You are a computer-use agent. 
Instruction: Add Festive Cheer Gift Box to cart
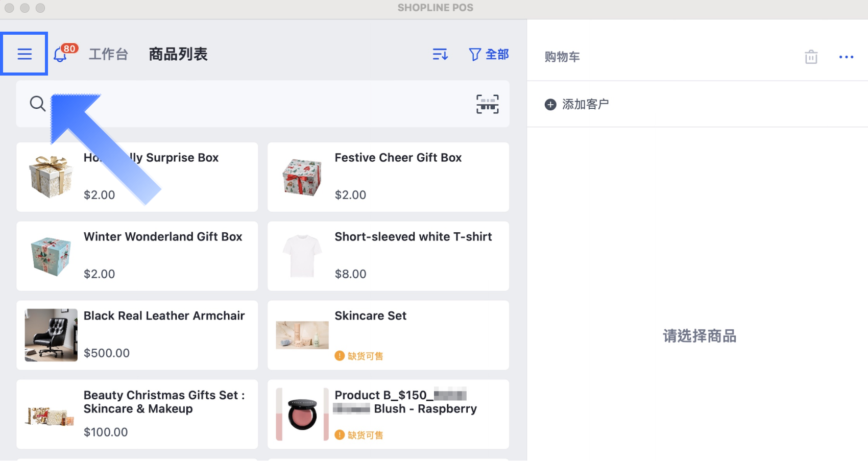pyautogui.click(x=388, y=177)
